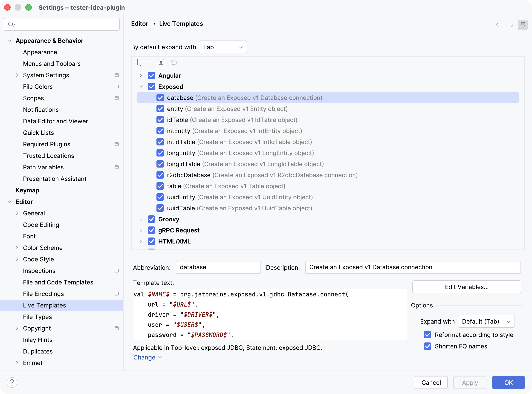Open the Inlay Hints page

click(x=38, y=340)
